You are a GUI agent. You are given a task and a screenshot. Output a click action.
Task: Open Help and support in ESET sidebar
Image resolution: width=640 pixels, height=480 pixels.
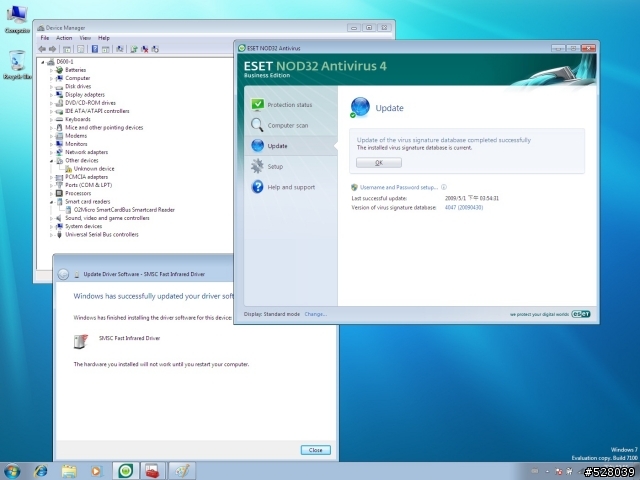(291, 187)
